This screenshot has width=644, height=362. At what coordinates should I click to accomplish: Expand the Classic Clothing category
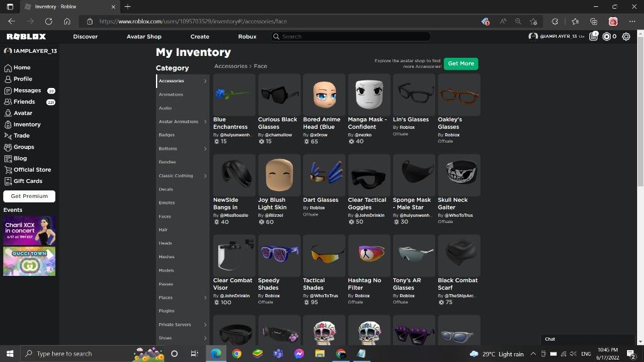point(182,176)
